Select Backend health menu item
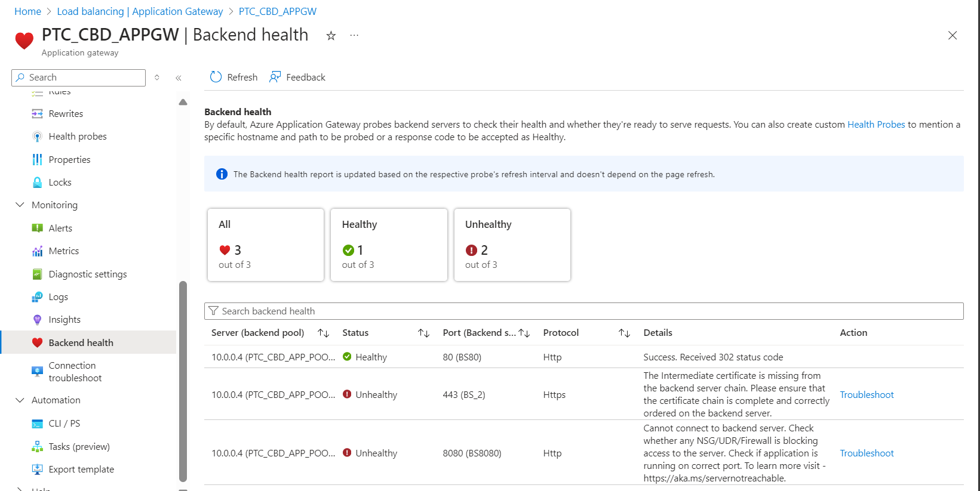Viewport: 980px width, 491px height. click(x=88, y=342)
